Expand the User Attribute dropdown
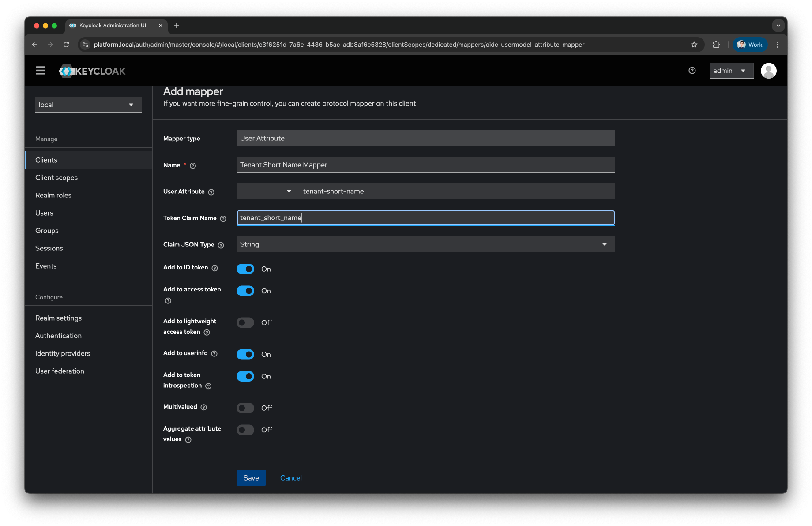Screen dimensions: 812x526 pyautogui.click(x=289, y=191)
